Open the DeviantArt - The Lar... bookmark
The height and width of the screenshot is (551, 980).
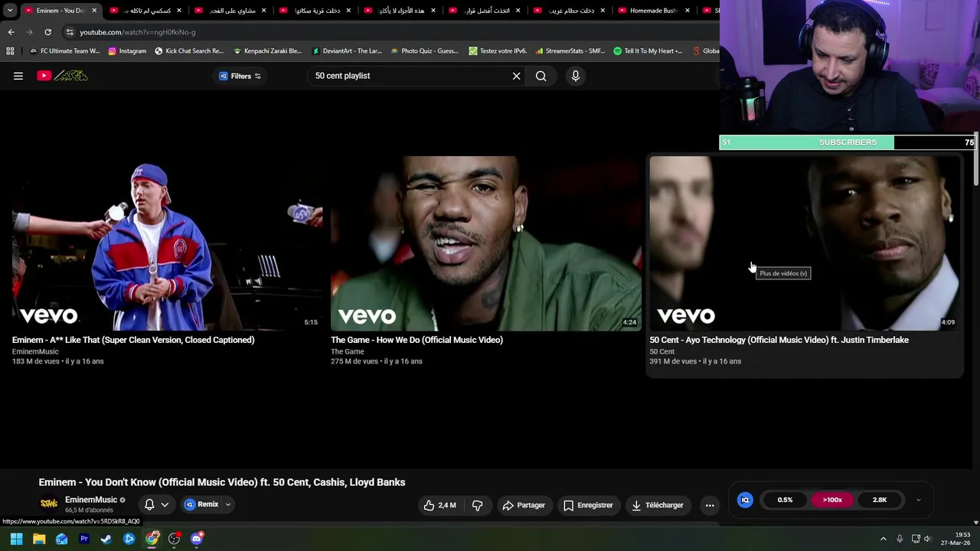click(x=346, y=51)
